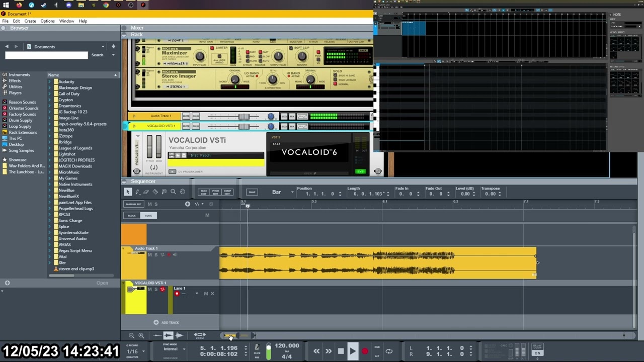Click MIX button on VOCALOID VSTi 1 channel
644x362 pixels.
292,126
